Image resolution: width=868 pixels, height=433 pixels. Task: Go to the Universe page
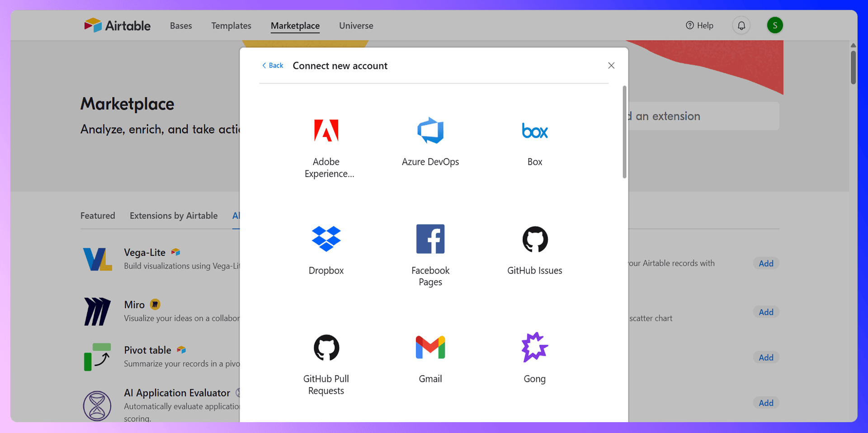pyautogui.click(x=356, y=26)
